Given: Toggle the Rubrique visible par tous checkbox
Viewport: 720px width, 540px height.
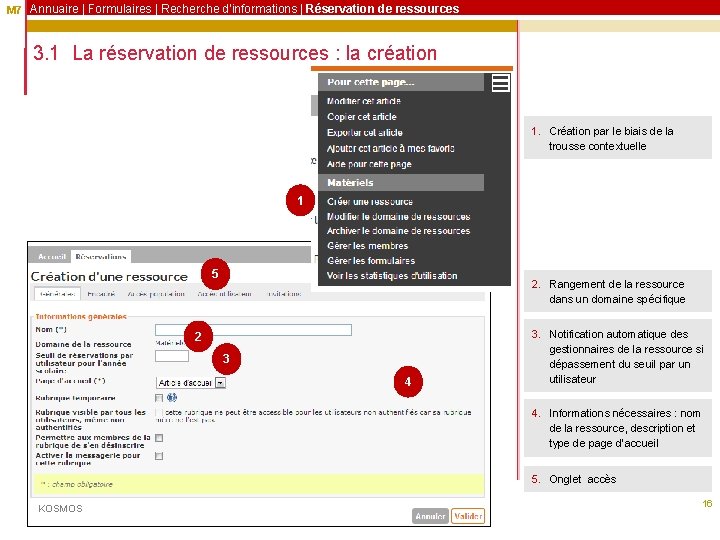Looking at the screenshot, I should tap(159, 413).
